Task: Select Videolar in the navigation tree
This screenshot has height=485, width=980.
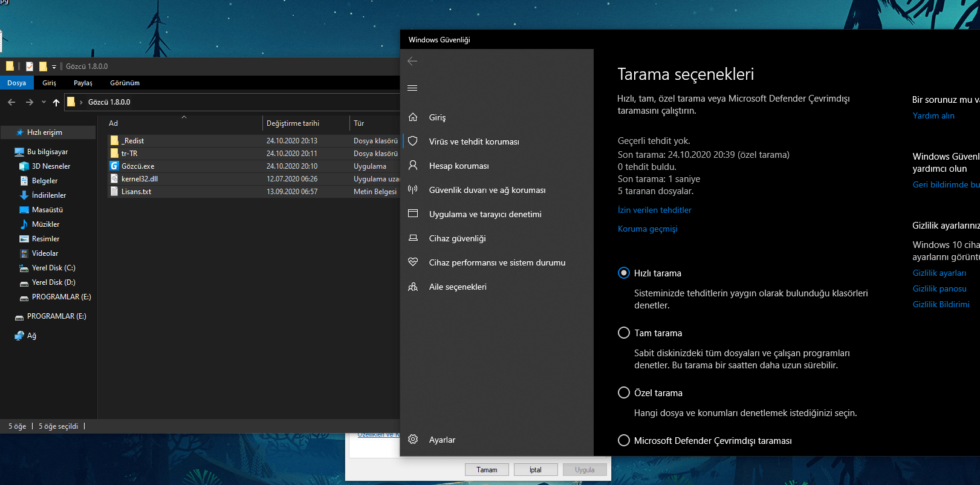Action: pos(45,253)
